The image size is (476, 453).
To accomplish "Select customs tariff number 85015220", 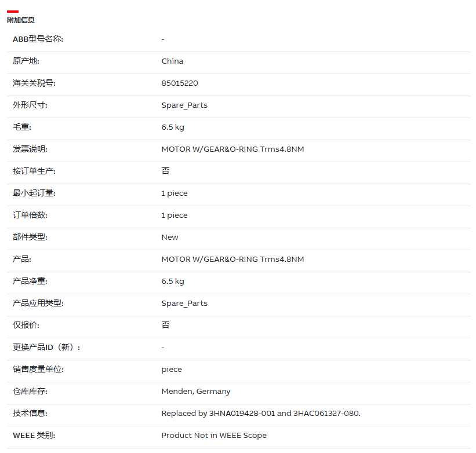I will (180, 83).
